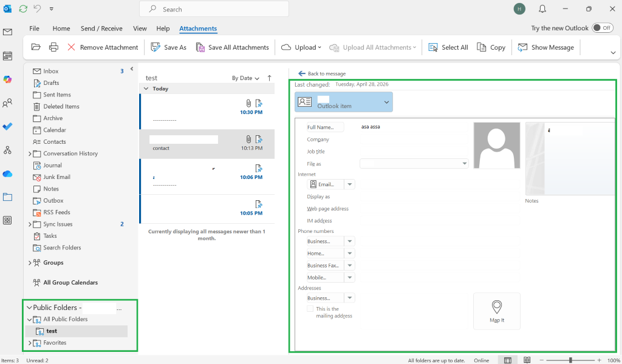Open the Folders view icon in sidebar
This screenshot has width=622, height=364.
pos(7,197)
